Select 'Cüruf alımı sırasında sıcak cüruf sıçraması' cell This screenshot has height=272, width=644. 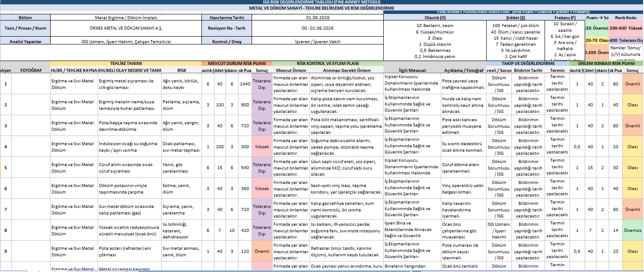coord(129,167)
